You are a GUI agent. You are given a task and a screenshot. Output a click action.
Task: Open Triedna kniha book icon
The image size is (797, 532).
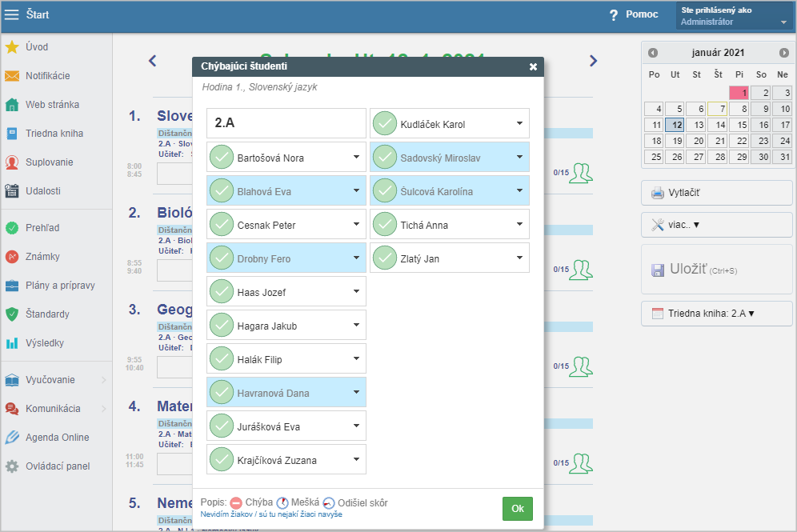(12, 133)
